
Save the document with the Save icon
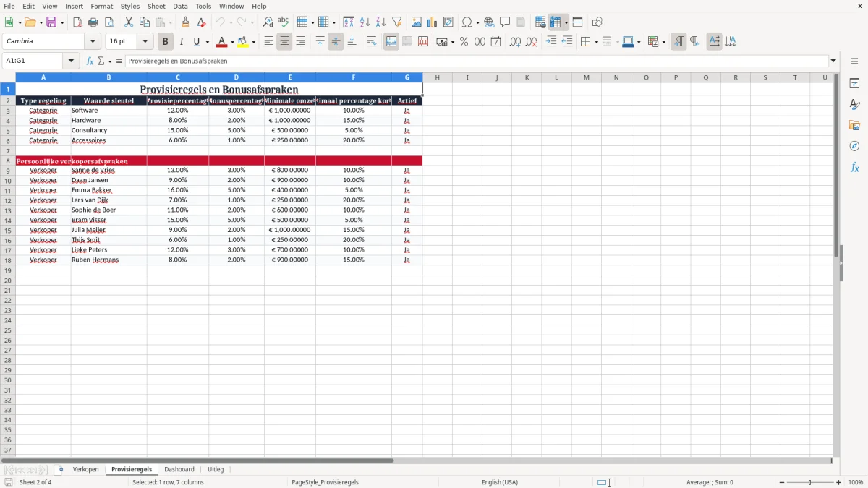pos(51,22)
